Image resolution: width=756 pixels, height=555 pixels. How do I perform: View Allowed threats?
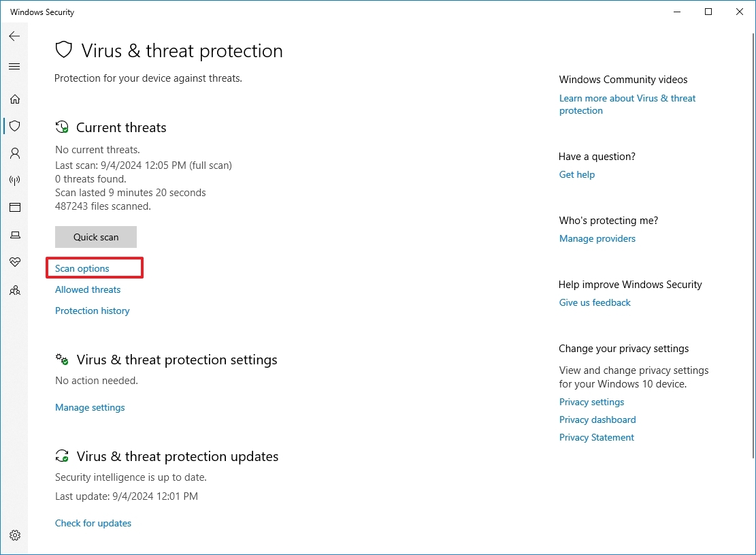click(x=88, y=289)
